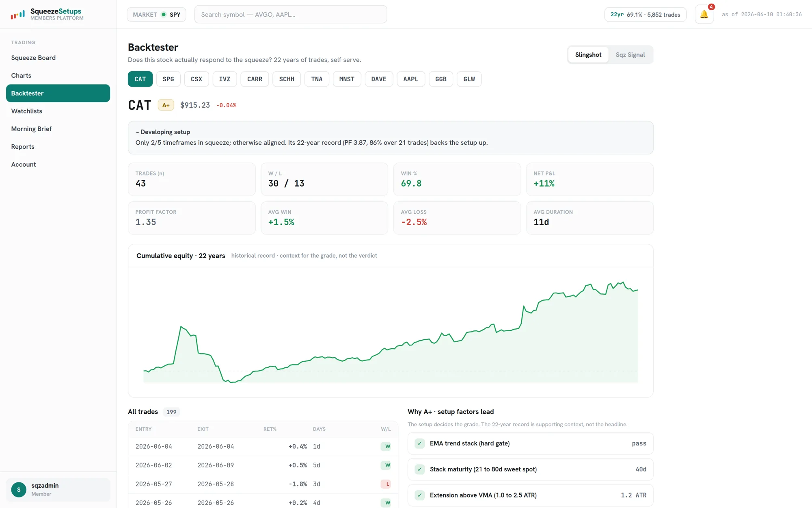
Task: Click the as of 2026-06-10 timestamp
Action: click(762, 15)
